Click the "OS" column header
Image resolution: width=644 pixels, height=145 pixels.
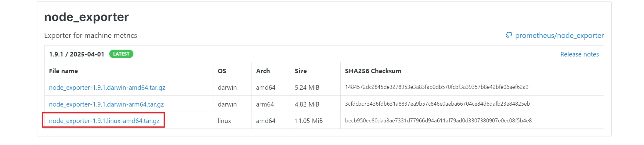click(x=222, y=71)
